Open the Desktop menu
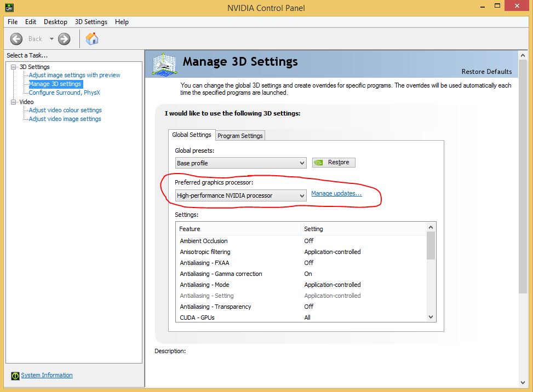The image size is (533, 392). pos(55,22)
